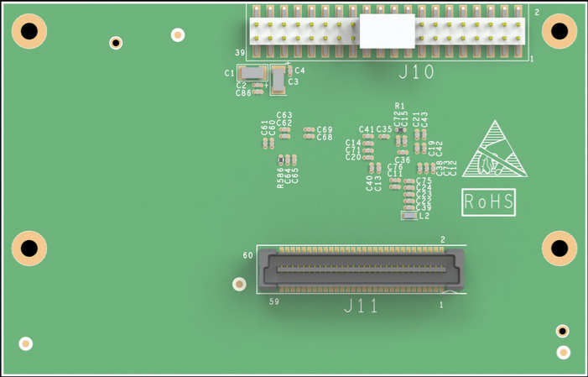This screenshot has width=588, height=377.
Task: Click the C41 designator label
Action: pos(367,129)
